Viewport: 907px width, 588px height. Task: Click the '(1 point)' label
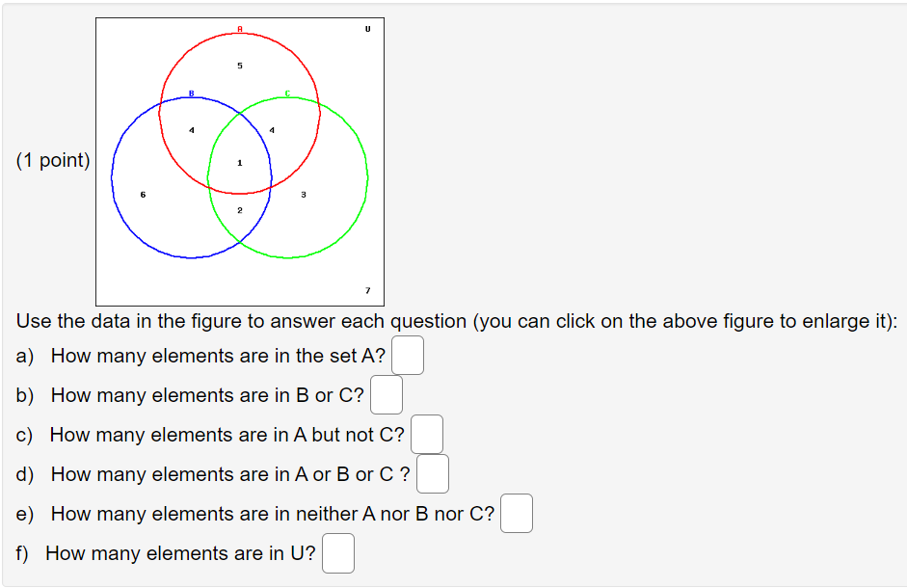point(53,161)
